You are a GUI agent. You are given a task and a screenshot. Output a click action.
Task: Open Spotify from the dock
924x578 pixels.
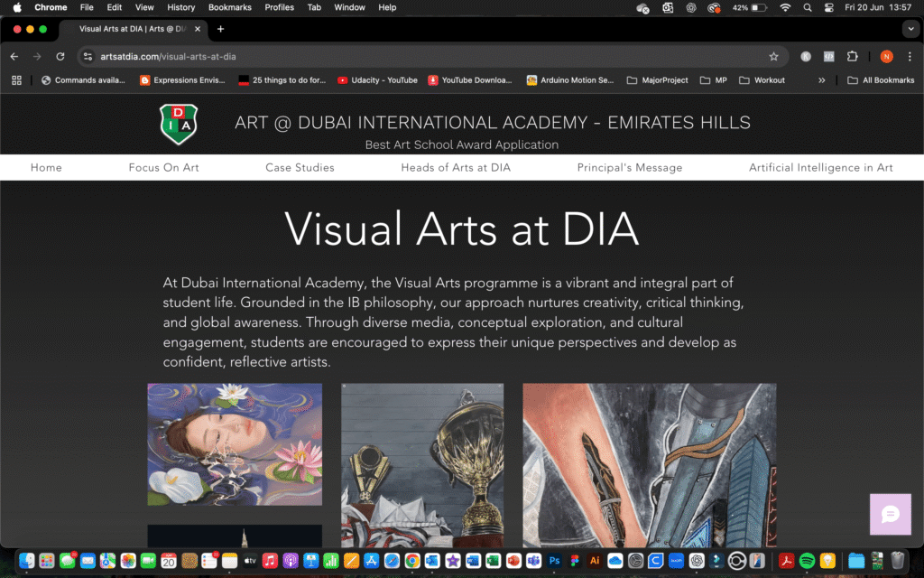(x=807, y=561)
